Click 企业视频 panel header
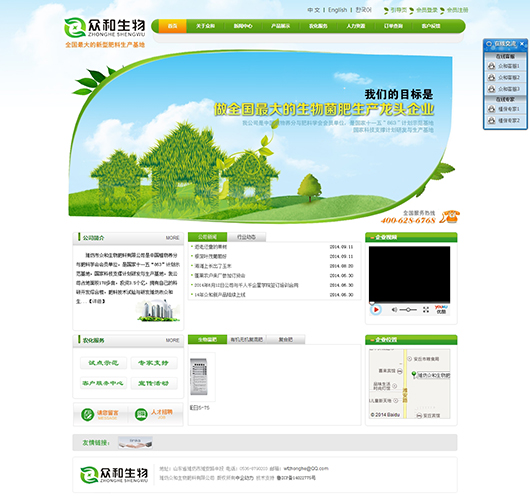 pyautogui.click(x=411, y=237)
